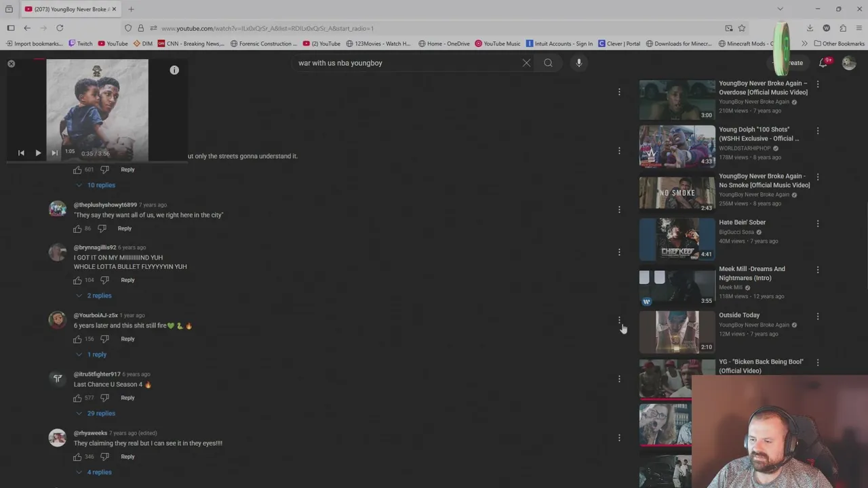Open more options for Dreams And Nightmares video
Screen dimensions: 868x488
(x=818, y=270)
